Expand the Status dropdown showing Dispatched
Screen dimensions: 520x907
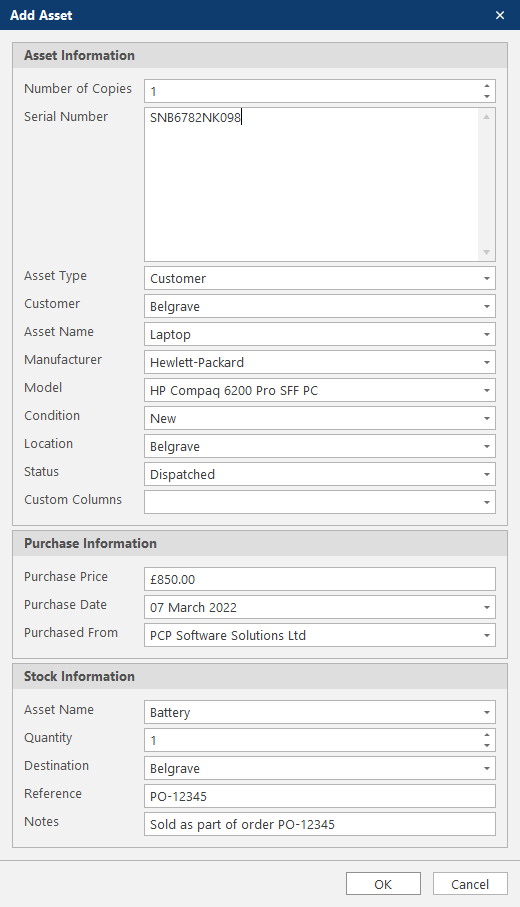486,474
